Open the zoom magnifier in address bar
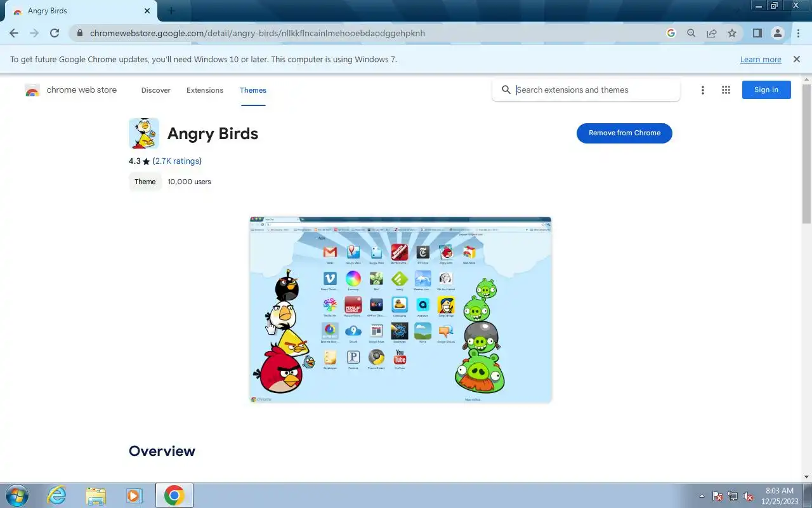 [691, 33]
